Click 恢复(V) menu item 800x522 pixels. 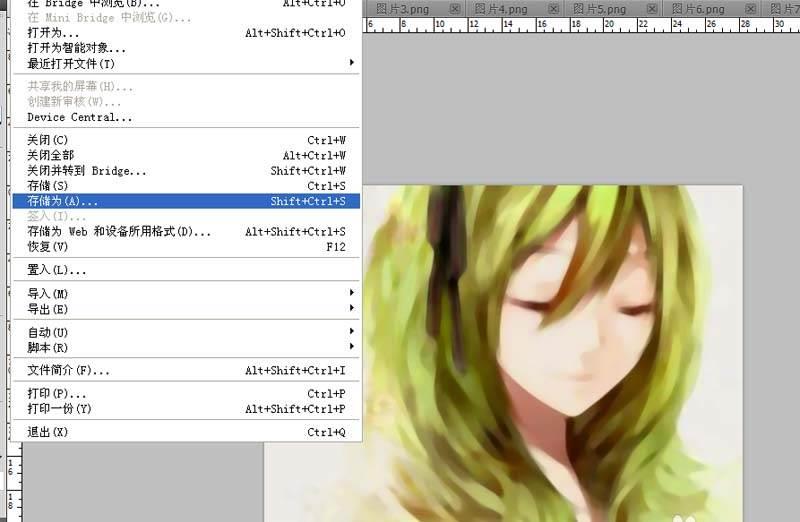click(x=186, y=247)
